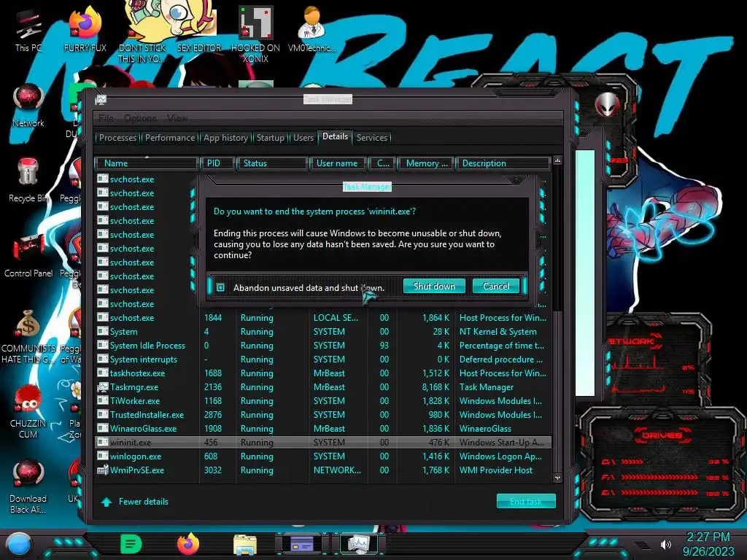Viewport: 747px width, 560px height.
Task: Select the taskhostex.exe process
Action: pyautogui.click(x=323, y=373)
